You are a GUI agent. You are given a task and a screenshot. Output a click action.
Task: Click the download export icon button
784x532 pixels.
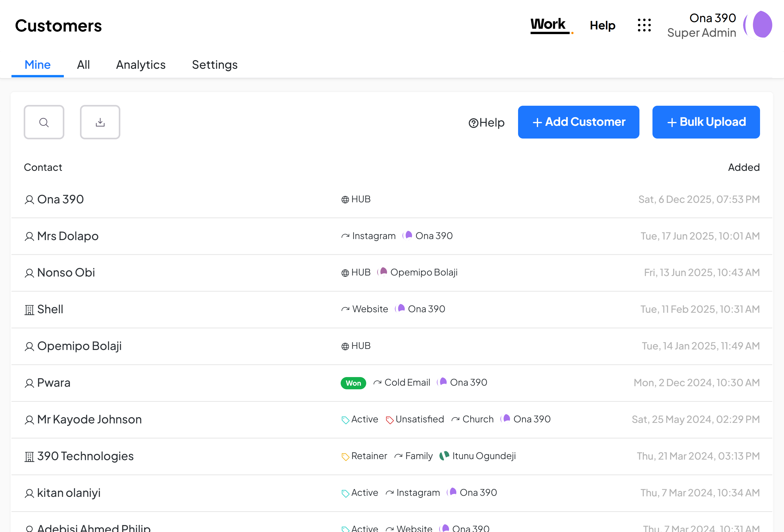(x=100, y=122)
